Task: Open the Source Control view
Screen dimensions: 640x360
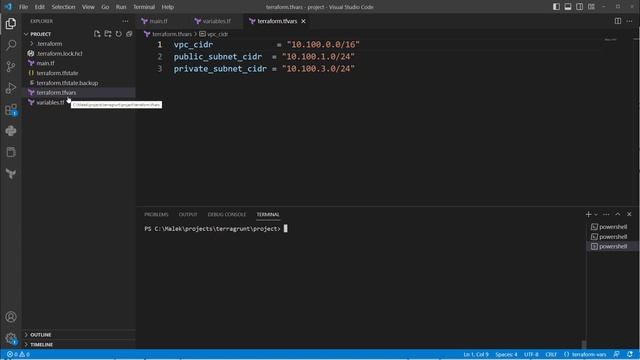Action: tap(11, 67)
